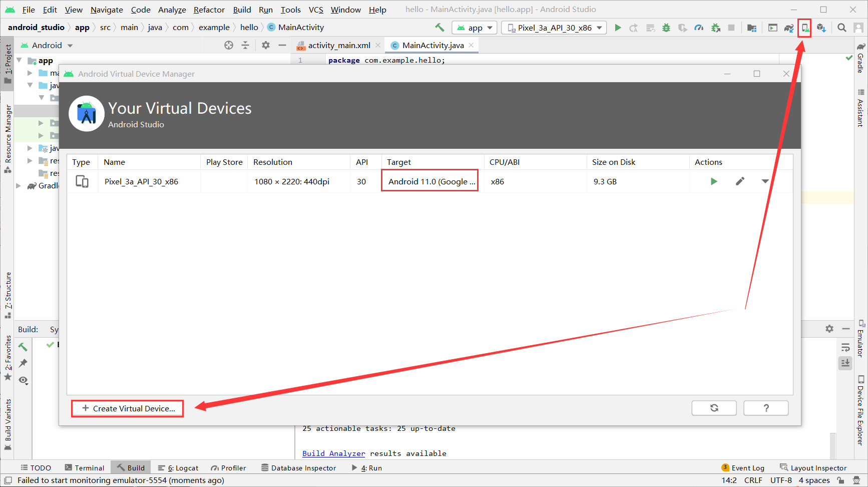Open the Structure side panel
Viewport: 868px width, 487px height.
coord(8,295)
